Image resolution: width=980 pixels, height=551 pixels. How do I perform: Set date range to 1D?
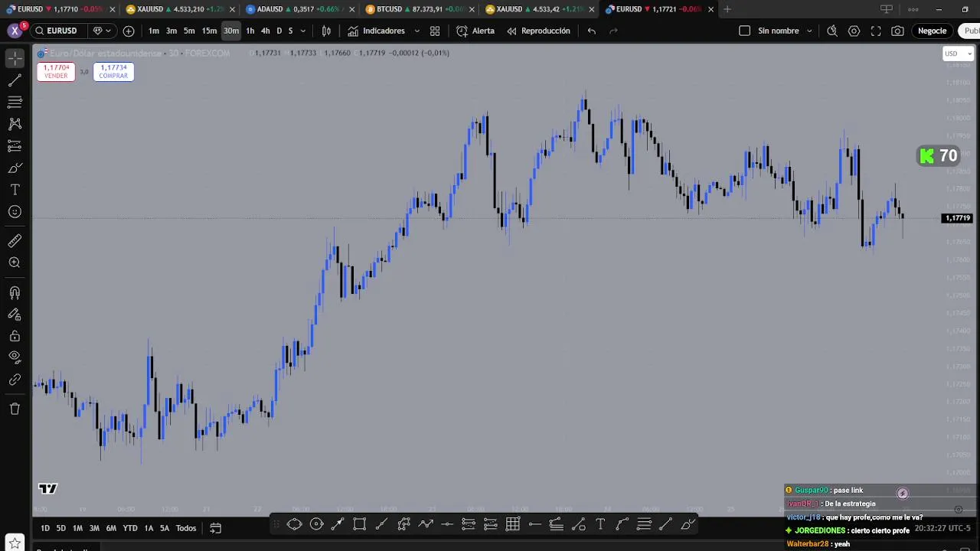coord(45,528)
